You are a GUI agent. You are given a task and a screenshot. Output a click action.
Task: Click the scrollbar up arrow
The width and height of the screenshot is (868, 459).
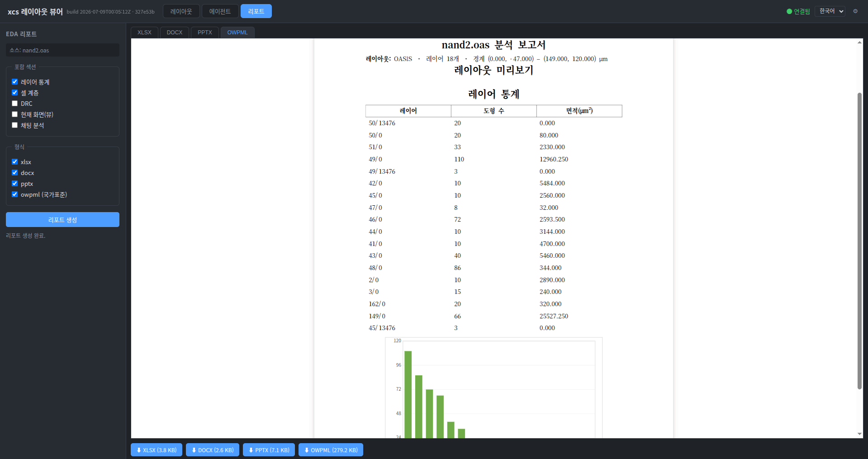point(859,43)
